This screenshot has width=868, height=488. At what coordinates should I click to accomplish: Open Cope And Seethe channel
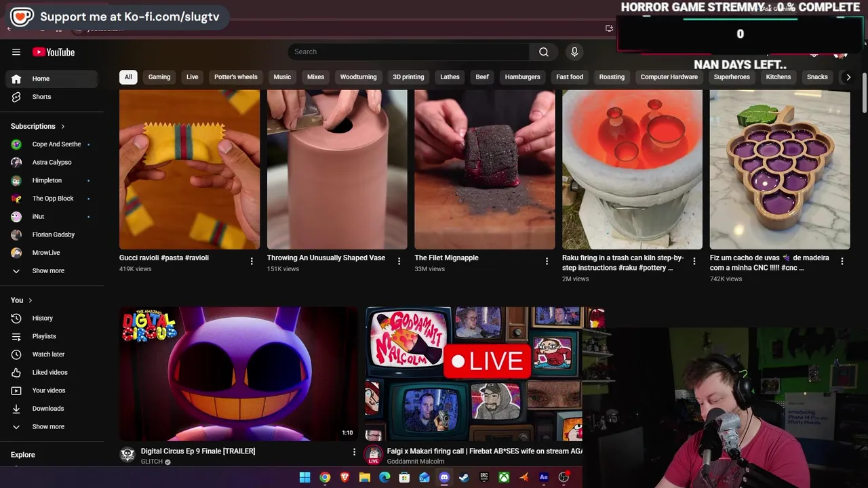[52, 144]
